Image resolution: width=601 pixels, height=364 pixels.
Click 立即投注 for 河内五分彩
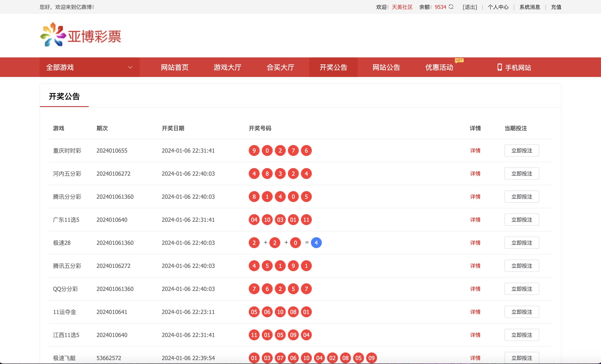[522, 174]
